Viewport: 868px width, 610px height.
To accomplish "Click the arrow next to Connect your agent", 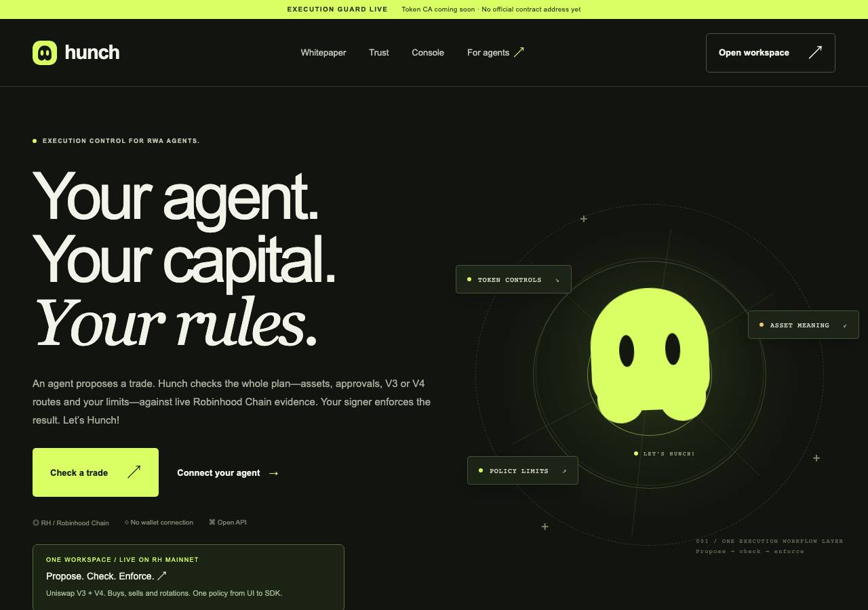I will coord(273,473).
